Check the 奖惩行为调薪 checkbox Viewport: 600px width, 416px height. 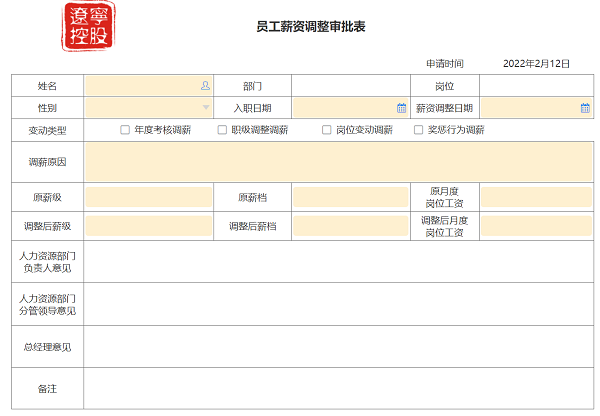coord(418,130)
